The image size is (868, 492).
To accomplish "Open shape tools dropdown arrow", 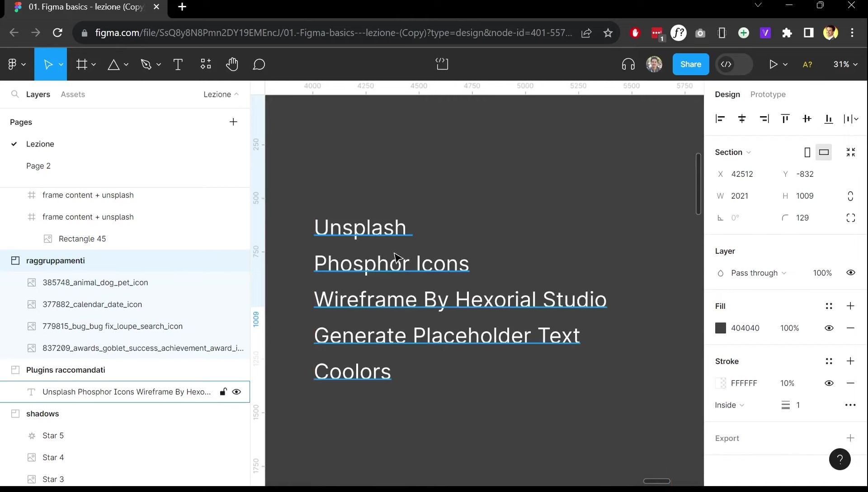I will 126,65.
